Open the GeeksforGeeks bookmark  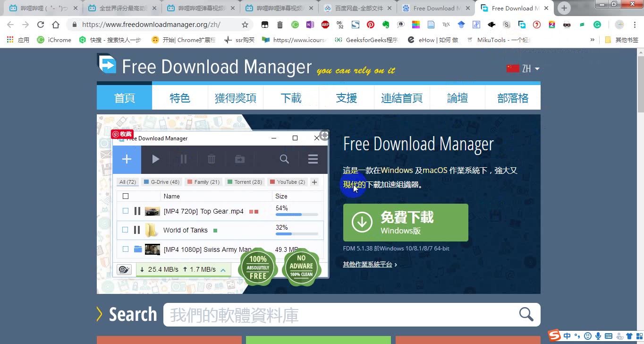tap(366, 40)
